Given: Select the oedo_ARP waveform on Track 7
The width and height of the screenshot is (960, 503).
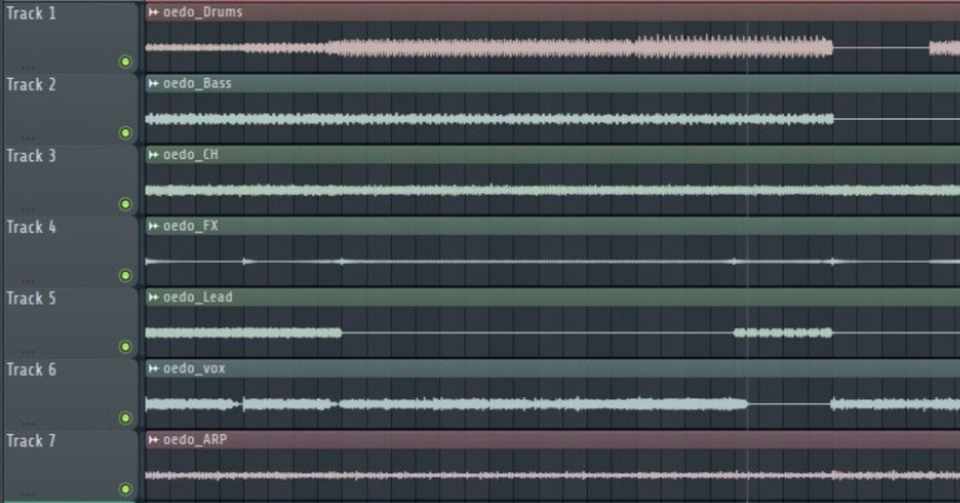Looking at the screenshot, I should (x=552, y=475).
